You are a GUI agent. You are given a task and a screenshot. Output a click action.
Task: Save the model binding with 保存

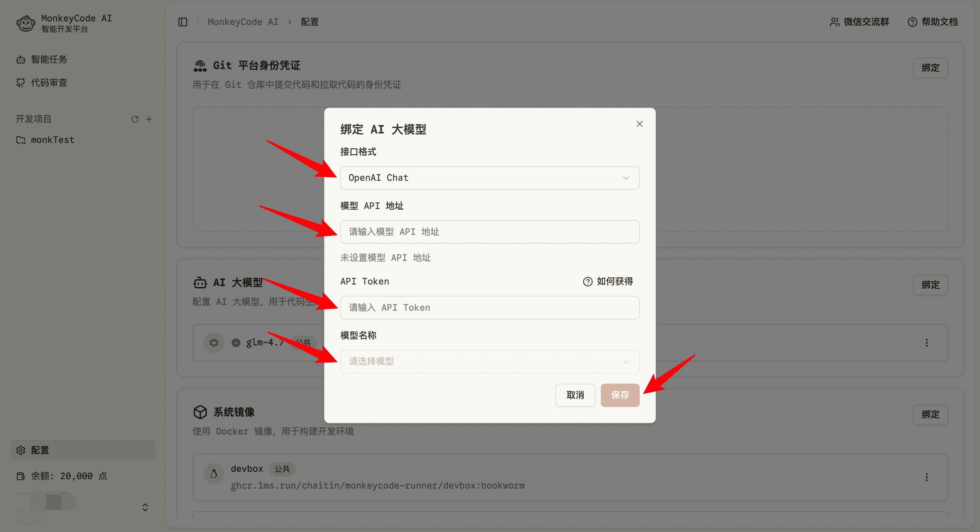pos(620,395)
